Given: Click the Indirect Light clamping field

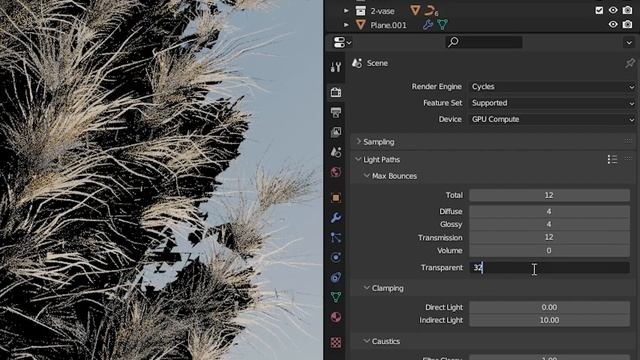Looking at the screenshot, I should tap(549, 320).
